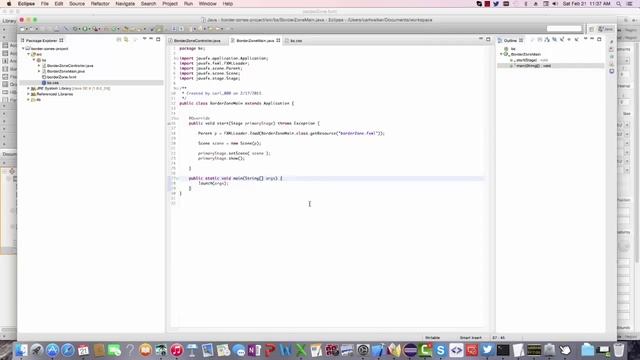640x360 pixels.
Task: Click Writable in the status bar
Action: 432,338
